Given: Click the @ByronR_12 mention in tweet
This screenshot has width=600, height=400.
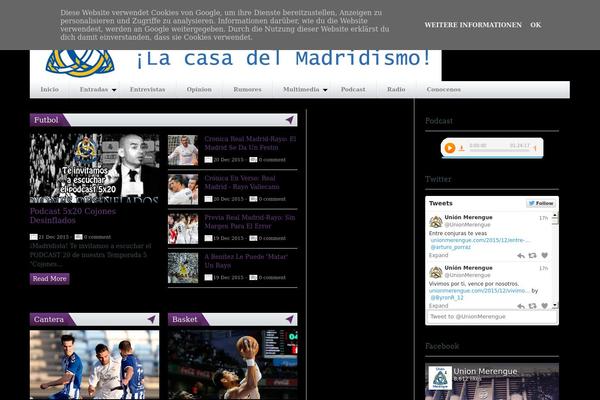Looking at the screenshot, I should [x=447, y=297].
